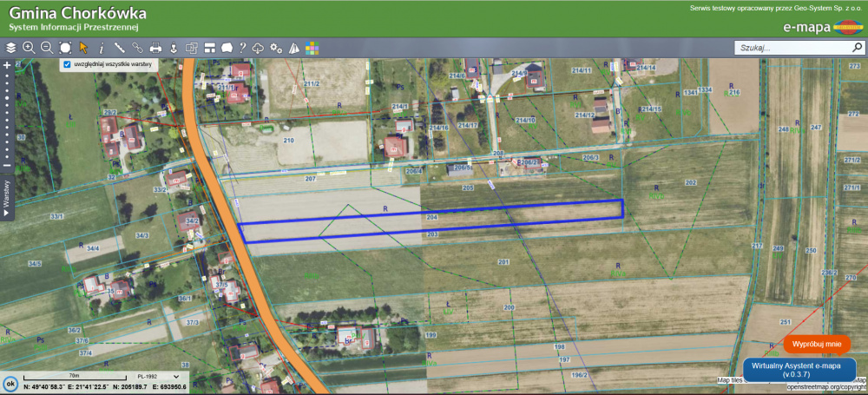Open the Wirtualny Asystent e-mapa button

tap(799, 370)
